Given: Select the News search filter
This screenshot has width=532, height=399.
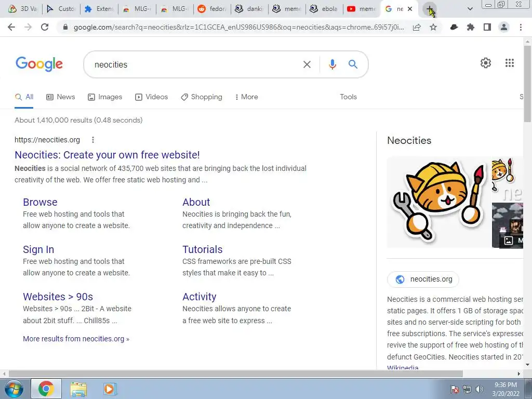Looking at the screenshot, I should 61,97.
